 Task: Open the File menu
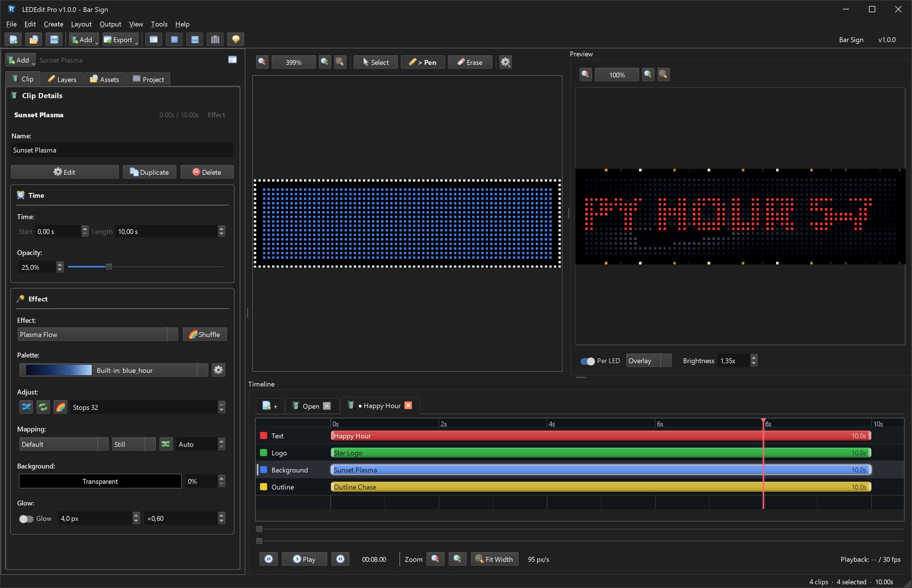click(x=11, y=24)
